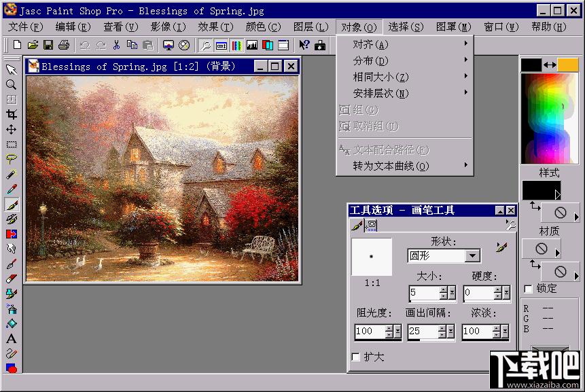The image size is (585, 392).
Task: Expand the 转为文本曲线(O) submenu
Action: [x=405, y=166]
